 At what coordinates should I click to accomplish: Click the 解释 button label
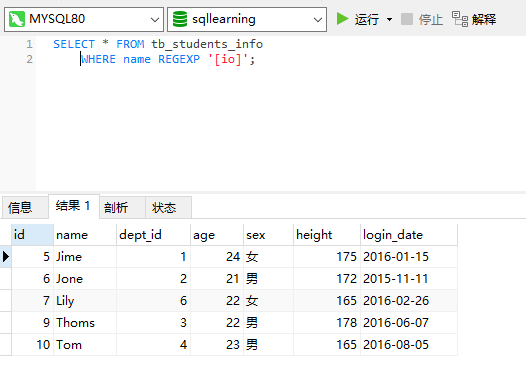(484, 19)
